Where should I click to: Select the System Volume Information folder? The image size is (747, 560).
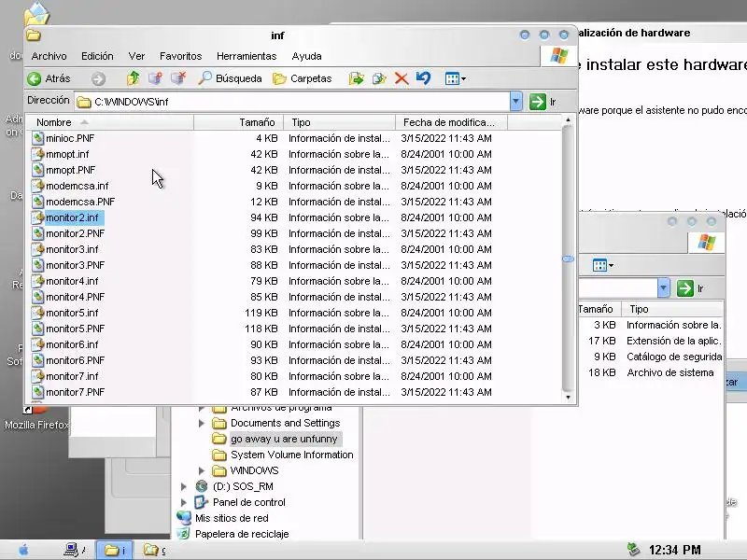pyautogui.click(x=284, y=455)
